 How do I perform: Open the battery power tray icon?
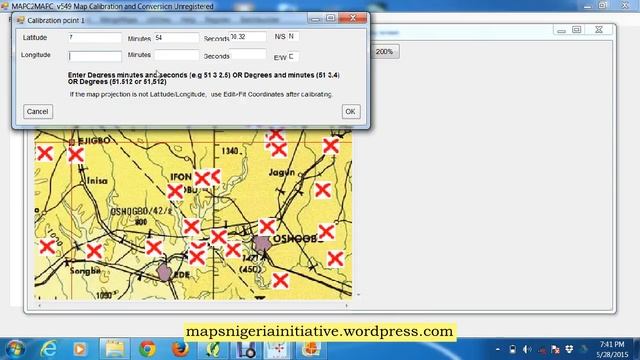pyautogui.click(x=513, y=349)
